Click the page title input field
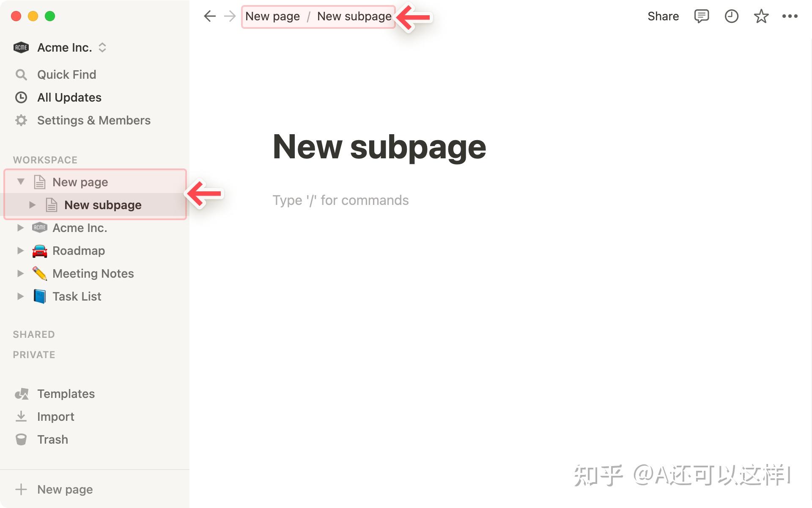812x508 pixels. click(379, 145)
